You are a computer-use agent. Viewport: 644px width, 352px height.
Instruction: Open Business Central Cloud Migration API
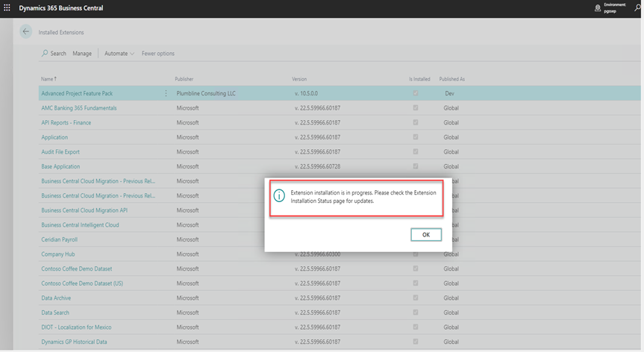[x=84, y=210]
